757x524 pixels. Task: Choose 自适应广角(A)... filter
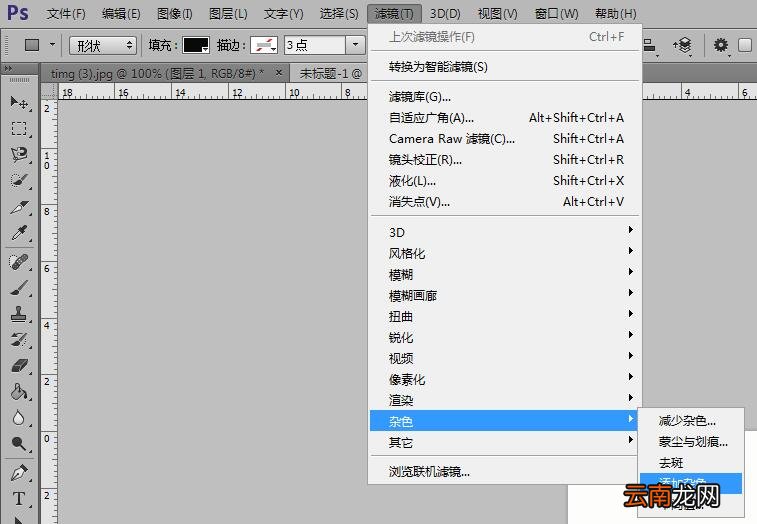pyautogui.click(x=505, y=117)
